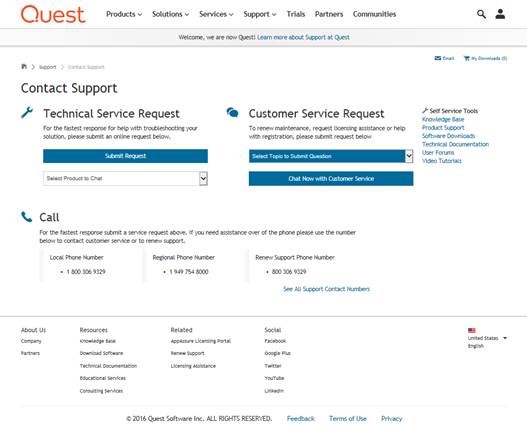Click the Submit Request button
The image size is (527, 427).
pyautogui.click(x=125, y=156)
